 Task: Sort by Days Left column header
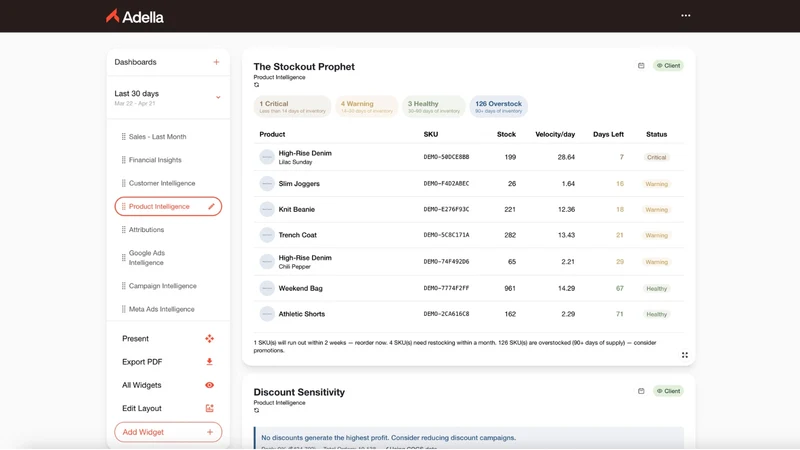tap(608, 134)
